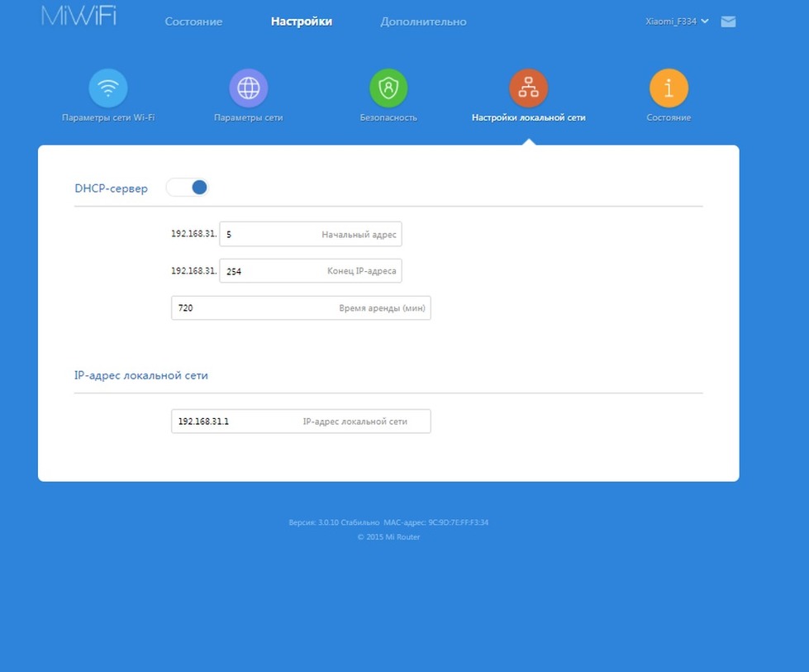Click the Параметры сети label
The image size is (809, 672).
[248, 117]
